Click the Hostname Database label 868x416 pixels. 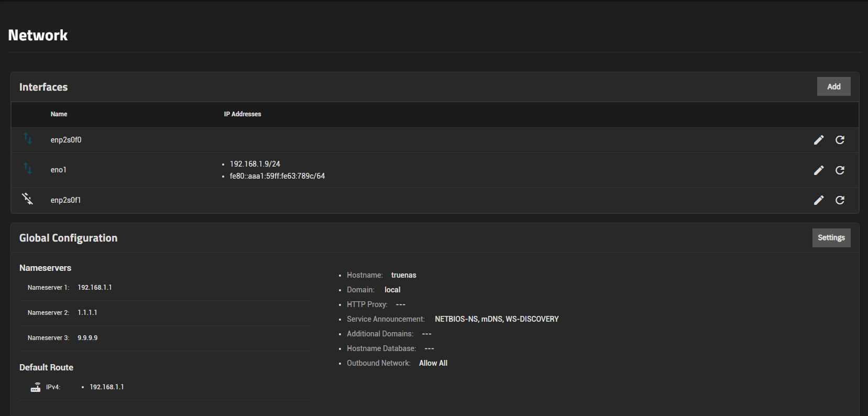[x=381, y=348]
